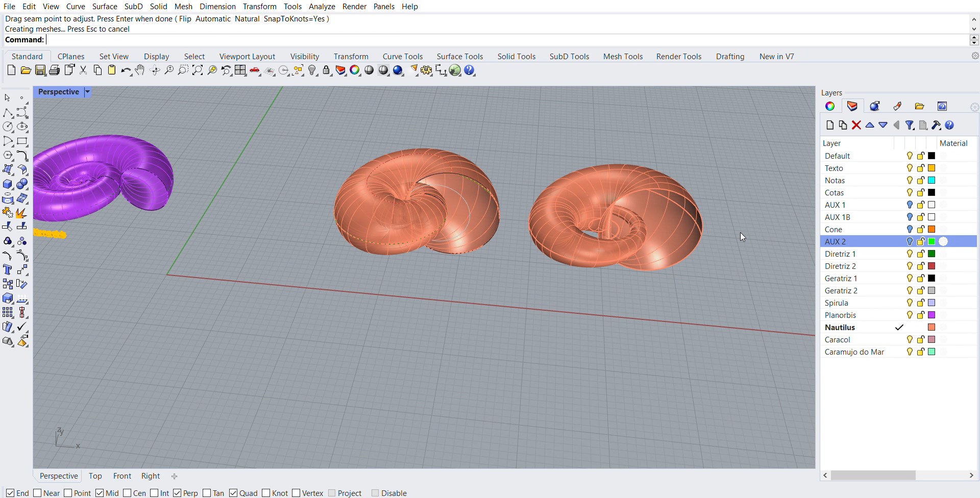Viewport: 980px width, 498px height.
Task: Open the File menu
Action: [9, 6]
